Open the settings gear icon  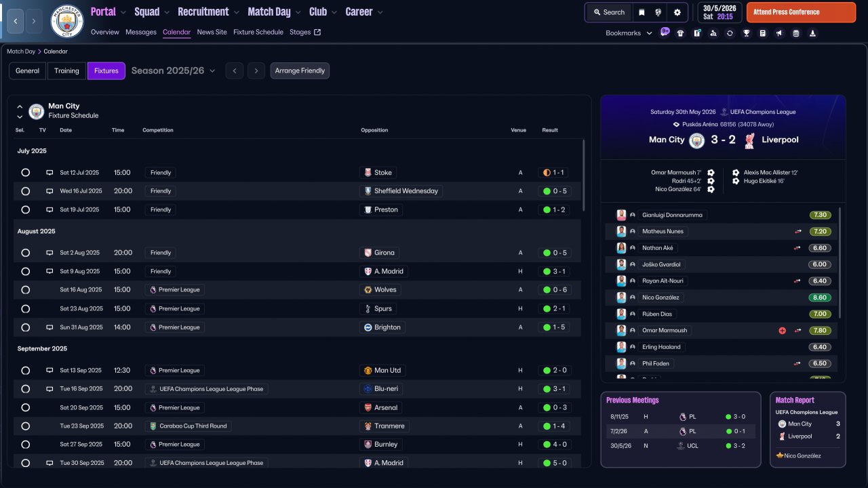pyautogui.click(x=677, y=12)
